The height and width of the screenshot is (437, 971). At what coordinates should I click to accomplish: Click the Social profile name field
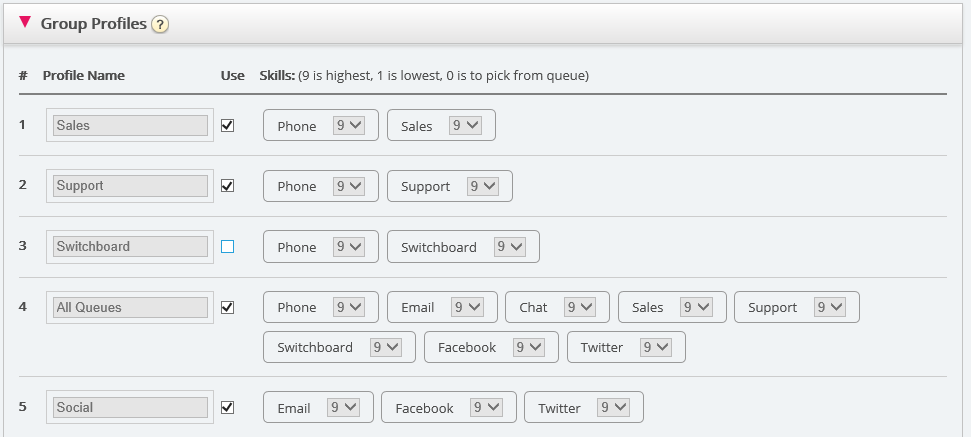pos(130,407)
